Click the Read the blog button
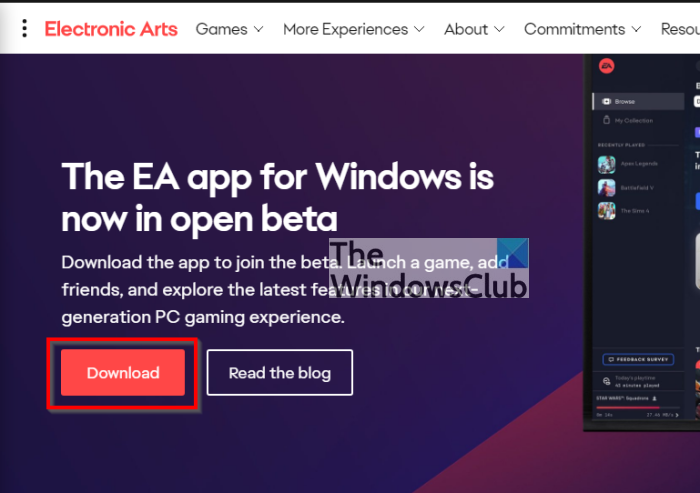The height and width of the screenshot is (493, 700). point(280,372)
